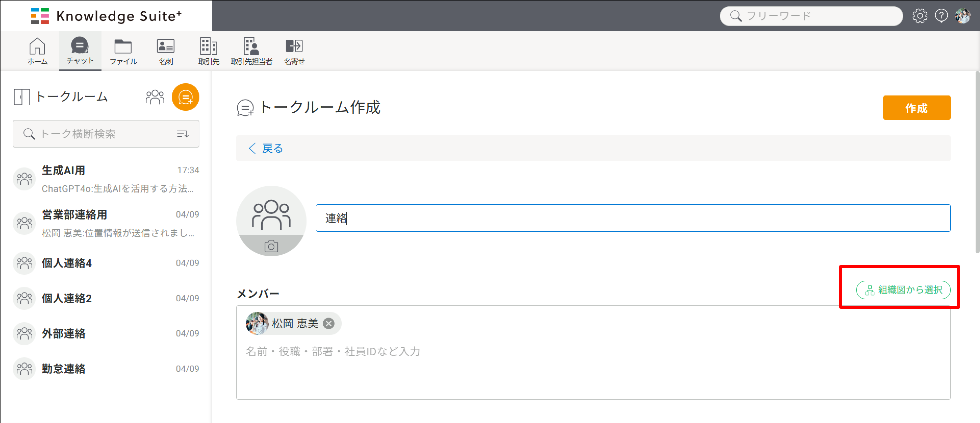Screen dimensions: 980x423
Task: Open the 取引先 clients tab
Action: [x=209, y=51]
